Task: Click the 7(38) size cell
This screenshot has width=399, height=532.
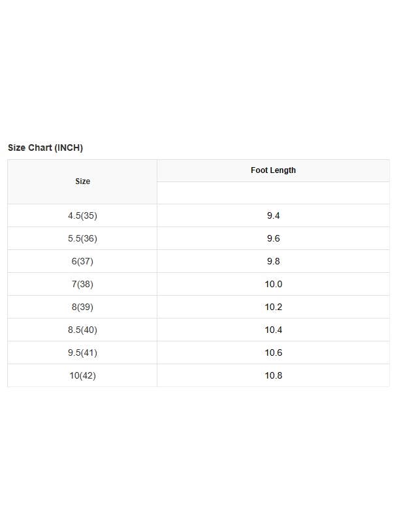Action: (82, 284)
